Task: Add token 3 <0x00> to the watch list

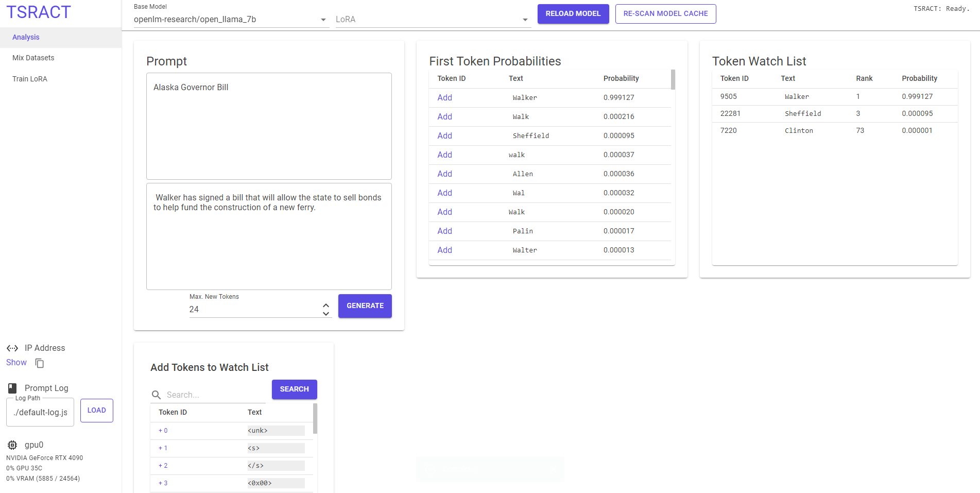Action: pyautogui.click(x=163, y=483)
